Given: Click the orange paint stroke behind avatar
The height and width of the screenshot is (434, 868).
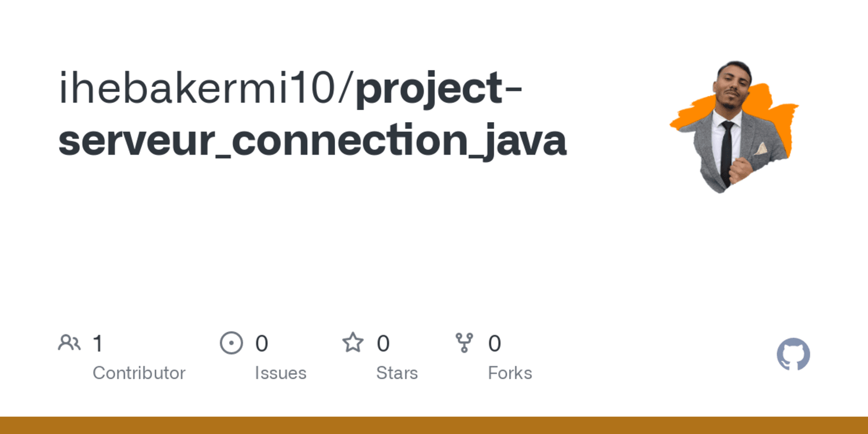Looking at the screenshot, I should coord(778,119).
